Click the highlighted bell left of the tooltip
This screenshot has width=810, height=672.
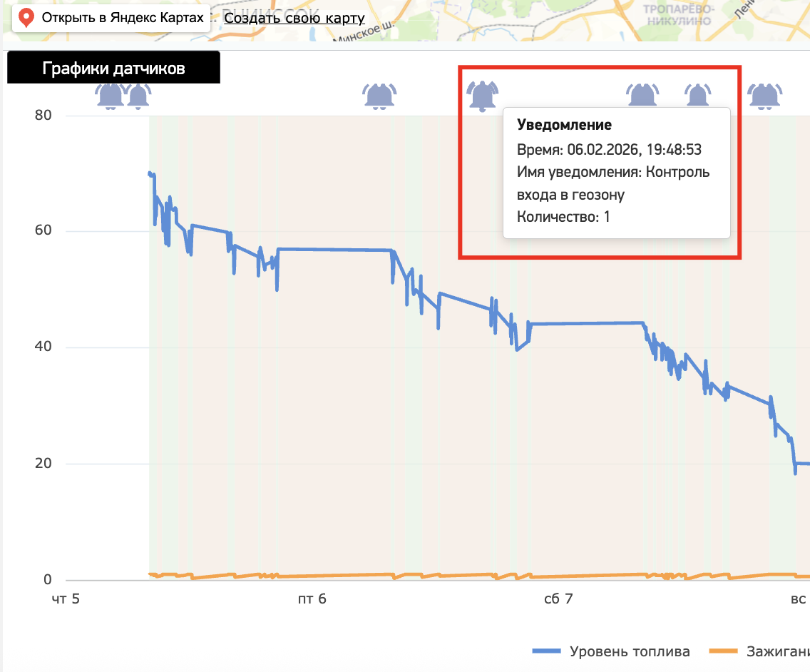click(x=483, y=95)
